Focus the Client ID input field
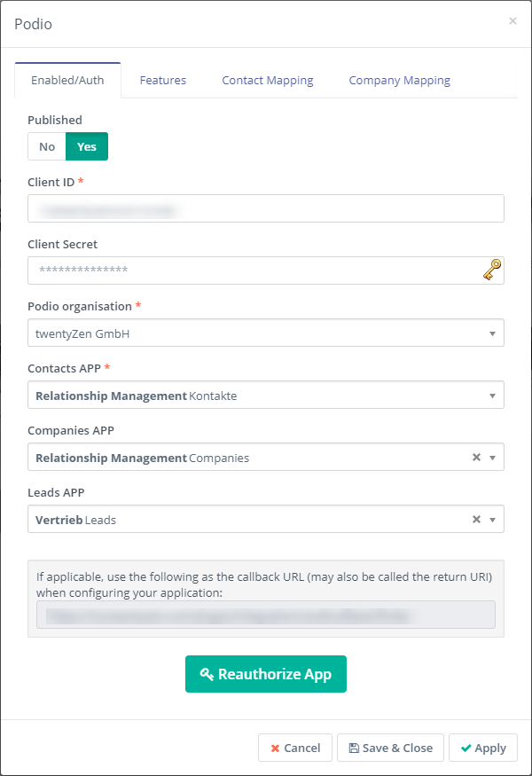The height and width of the screenshot is (776, 532). tap(266, 208)
